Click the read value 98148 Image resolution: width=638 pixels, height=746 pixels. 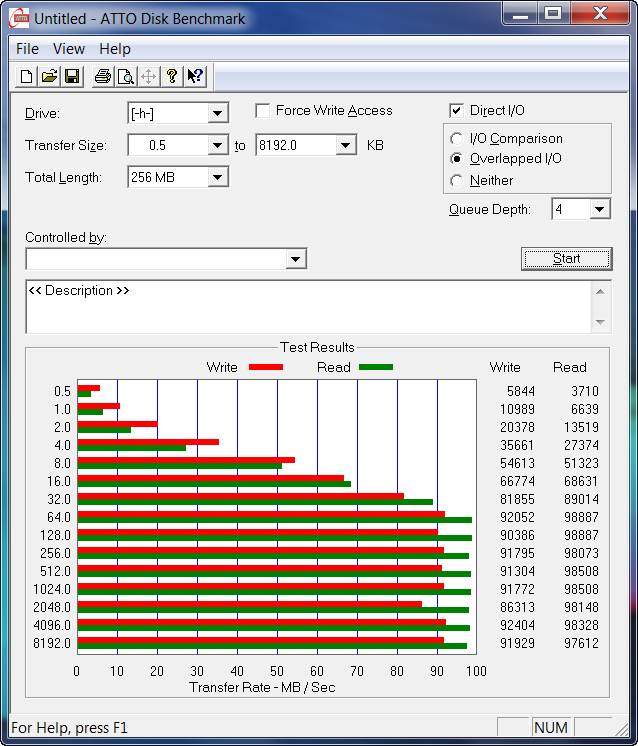click(x=581, y=607)
